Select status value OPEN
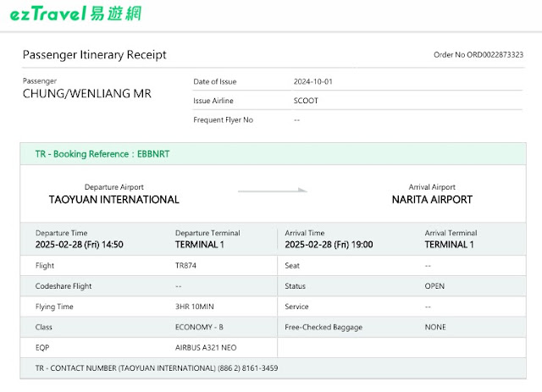Image resolution: width=542 pixels, height=392 pixels. [x=434, y=286]
